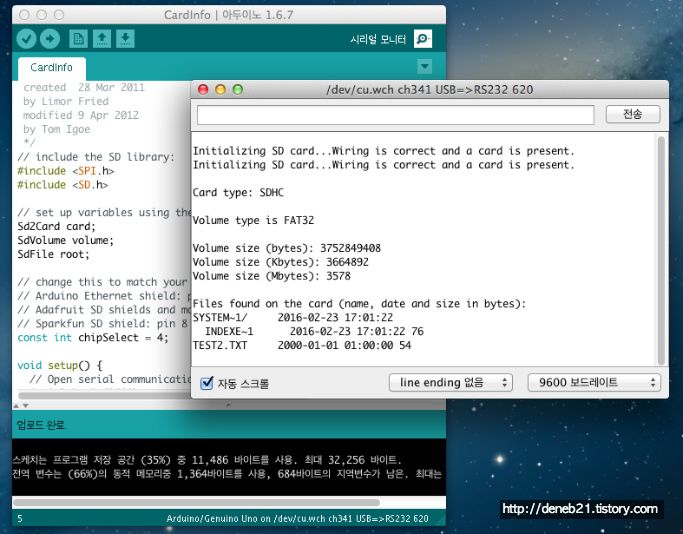Click the console line showing 1,364 bytes memory
This screenshot has width=683, height=534.
pos(227,473)
